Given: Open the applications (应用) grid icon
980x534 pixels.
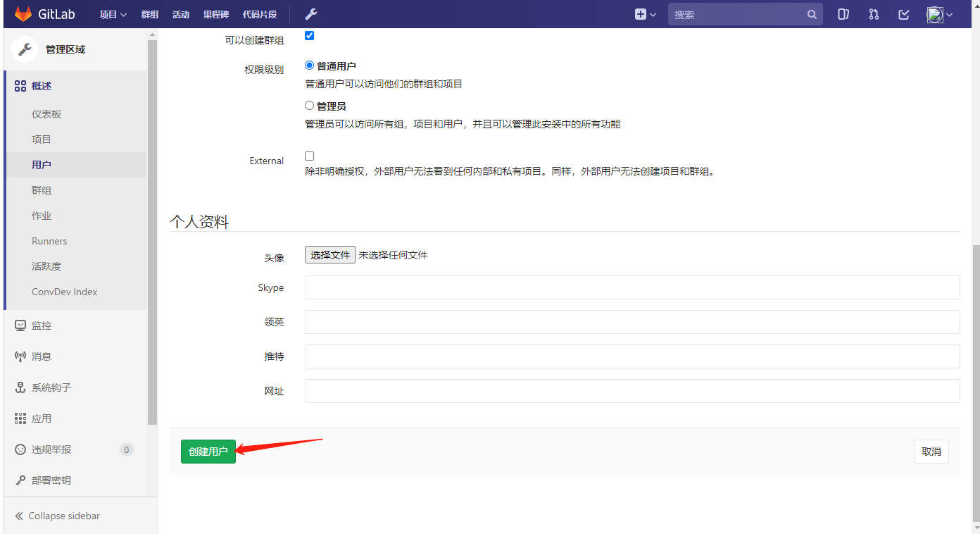Looking at the screenshot, I should click(20, 418).
